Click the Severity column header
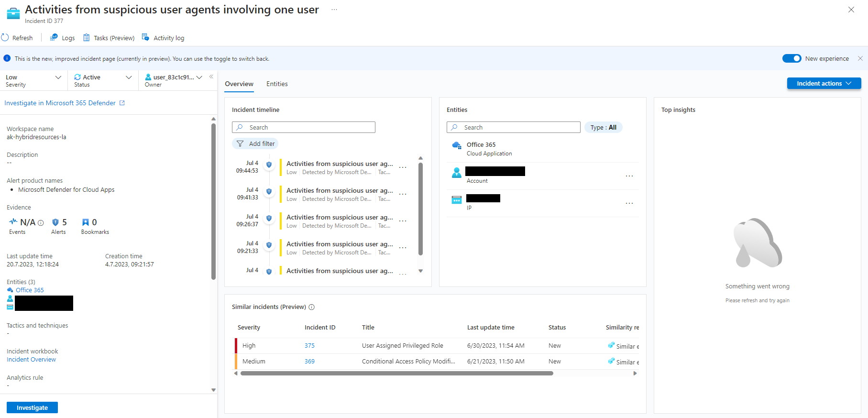The width and height of the screenshot is (868, 418). pos(249,327)
